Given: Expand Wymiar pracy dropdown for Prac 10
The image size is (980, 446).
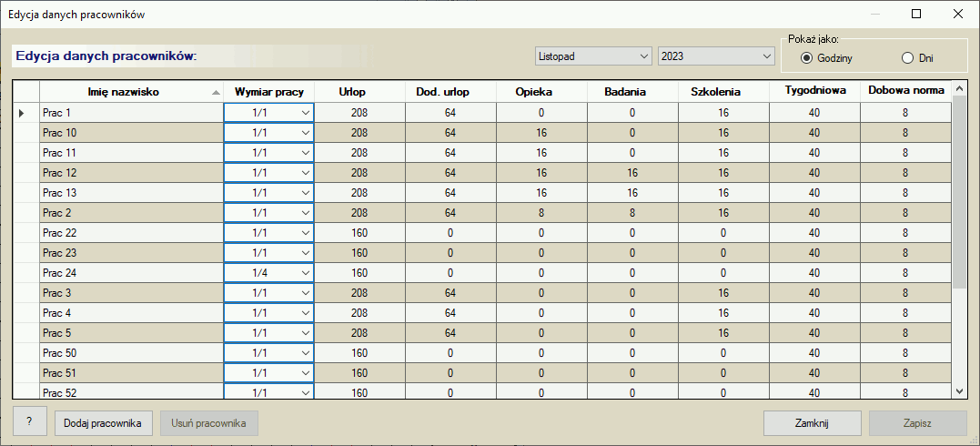Looking at the screenshot, I should (x=306, y=133).
